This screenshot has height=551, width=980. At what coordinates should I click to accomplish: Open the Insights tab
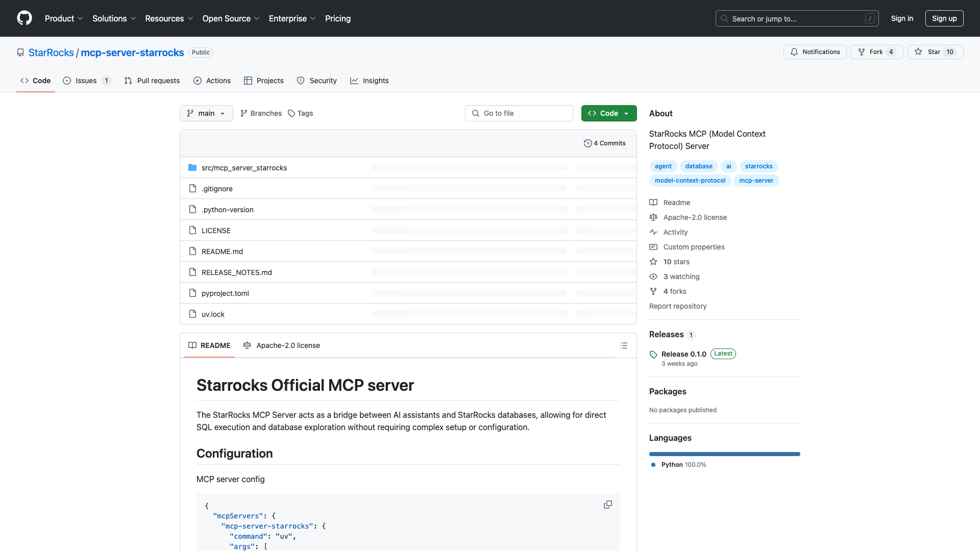pyautogui.click(x=370, y=81)
